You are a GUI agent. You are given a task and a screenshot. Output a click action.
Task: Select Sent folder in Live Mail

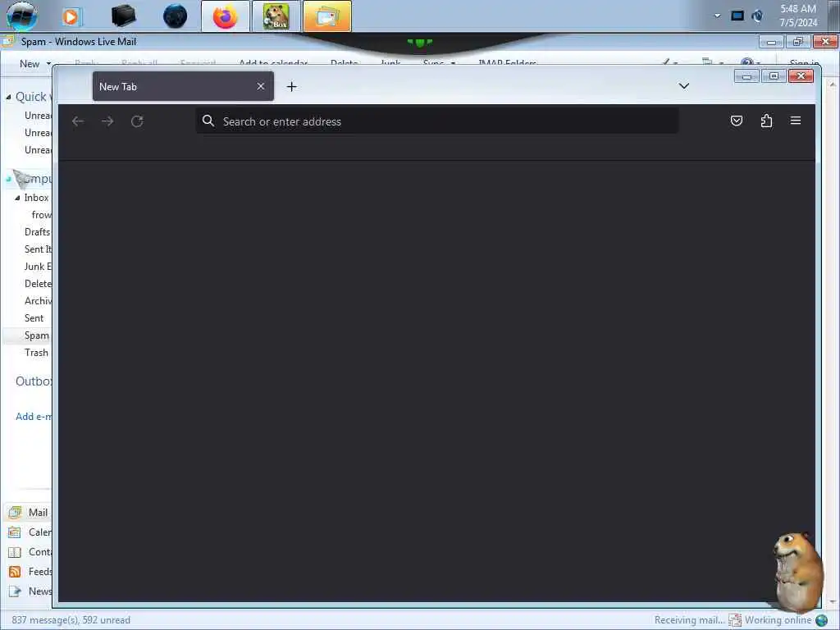34,318
